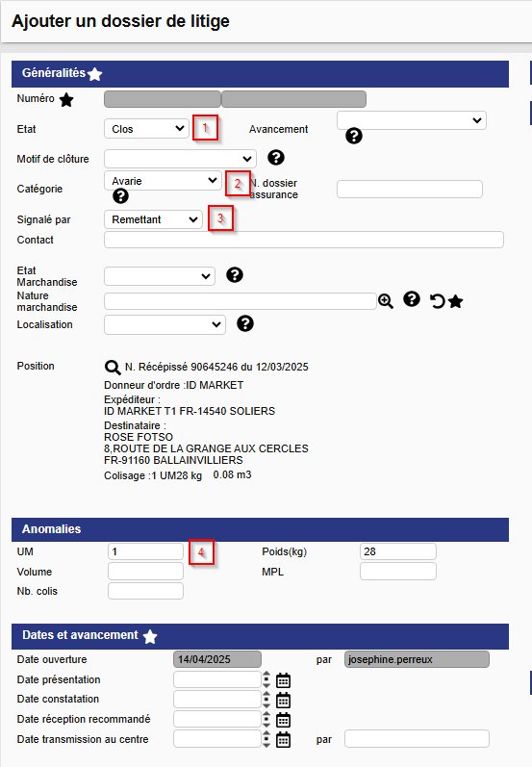Click the Date constatation stepper arrows
Screen dimensions: 532x767
(x=266, y=700)
